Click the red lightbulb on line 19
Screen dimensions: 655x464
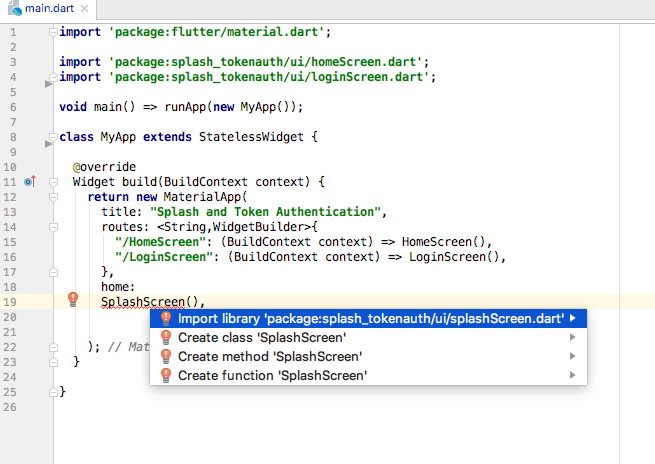[x=73, y=299]
